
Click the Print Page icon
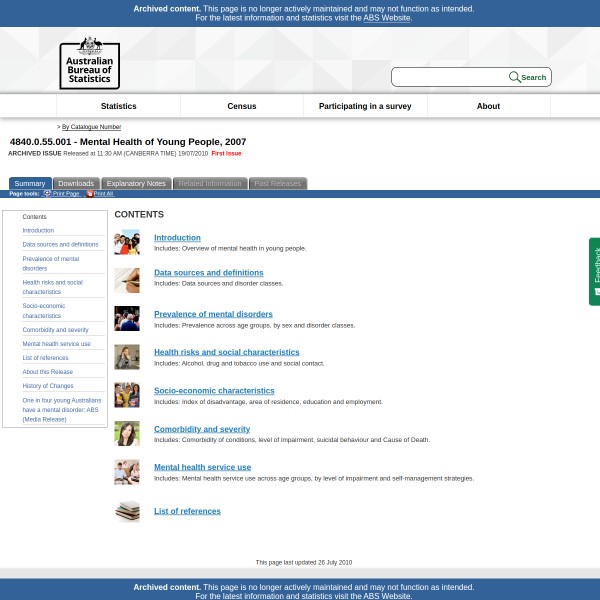[47, 193]
